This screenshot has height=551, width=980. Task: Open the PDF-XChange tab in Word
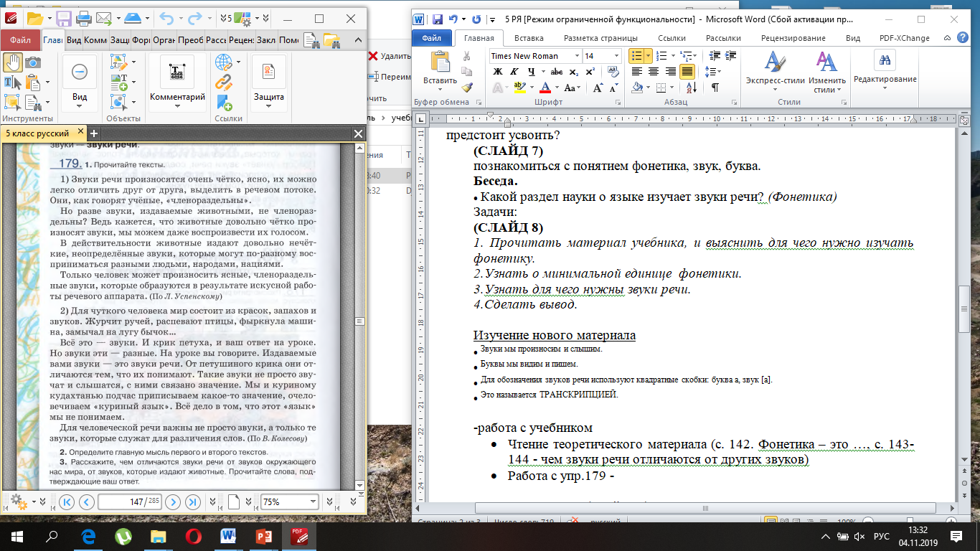(904, 38)
